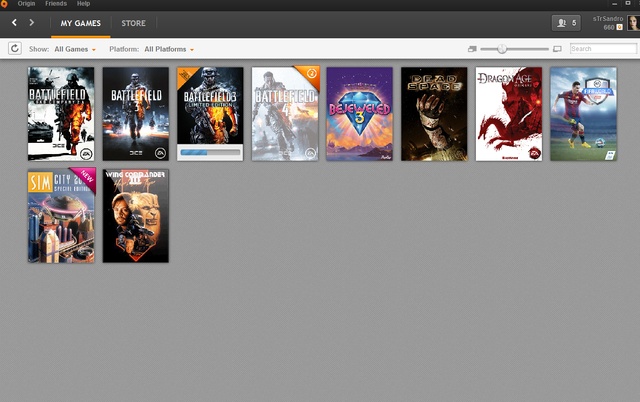
Task: Click the small tile size icon
Action: point(472,49)
